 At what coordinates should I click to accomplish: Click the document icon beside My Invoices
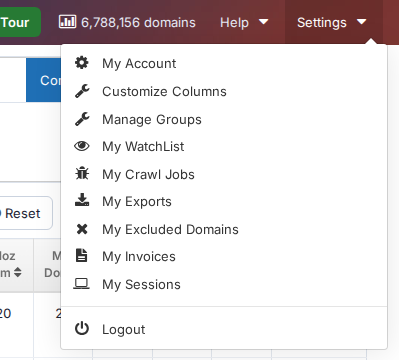pyautogui.click(x=82, y=255)
